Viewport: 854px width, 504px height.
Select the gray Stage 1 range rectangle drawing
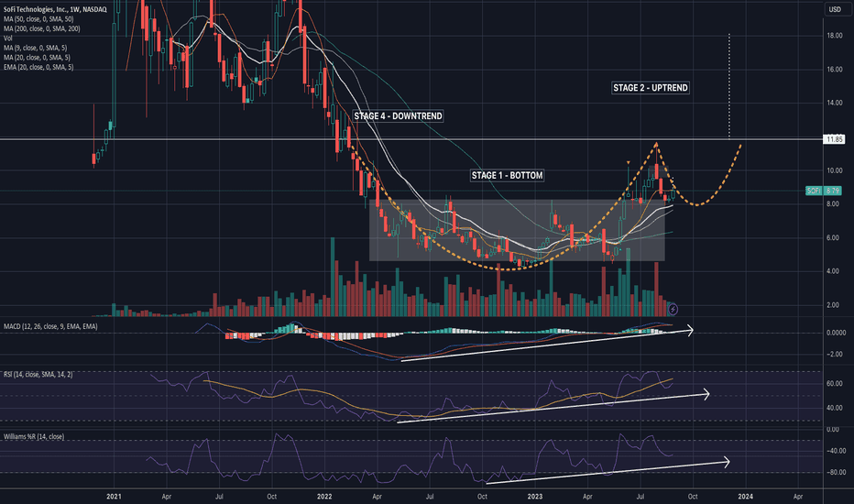pos(517,231)
